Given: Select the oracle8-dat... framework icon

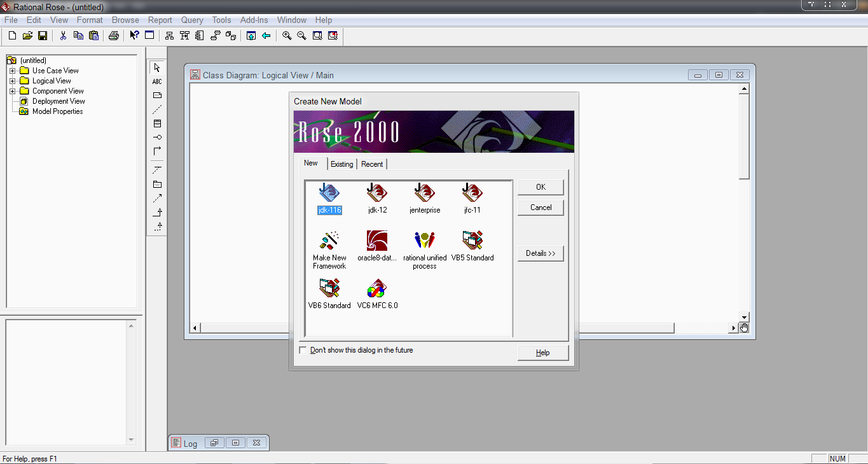Looking at the screenshot, I should coord(377,246).
